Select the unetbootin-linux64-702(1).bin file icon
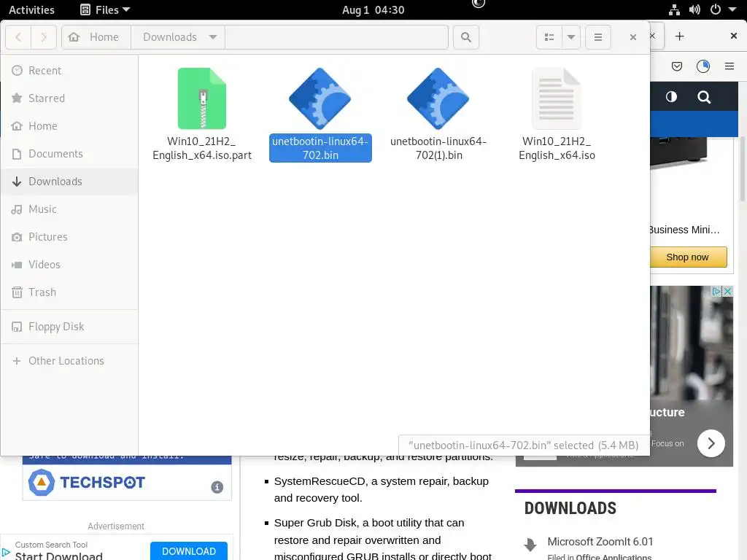Viewport: 747px width, 560px height. pyautogui.click(x=438, y=98)
